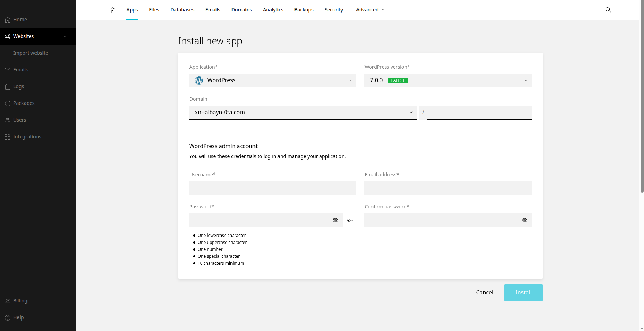Toggle Confirm password visibility eye
Image resolution: width=644 pixels, height=331 pixels.
(x=525, y=220)
